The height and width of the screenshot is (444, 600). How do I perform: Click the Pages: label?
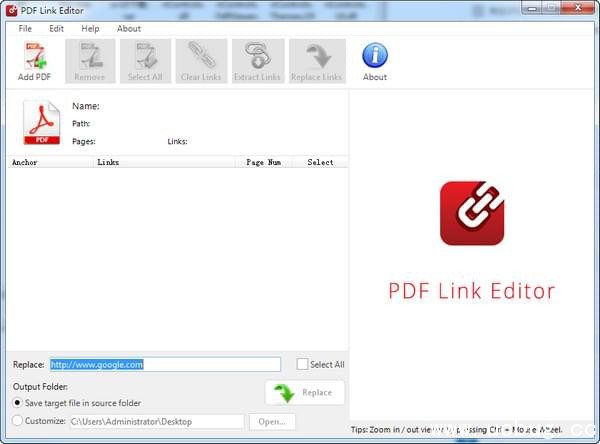(x=84, y=141)
